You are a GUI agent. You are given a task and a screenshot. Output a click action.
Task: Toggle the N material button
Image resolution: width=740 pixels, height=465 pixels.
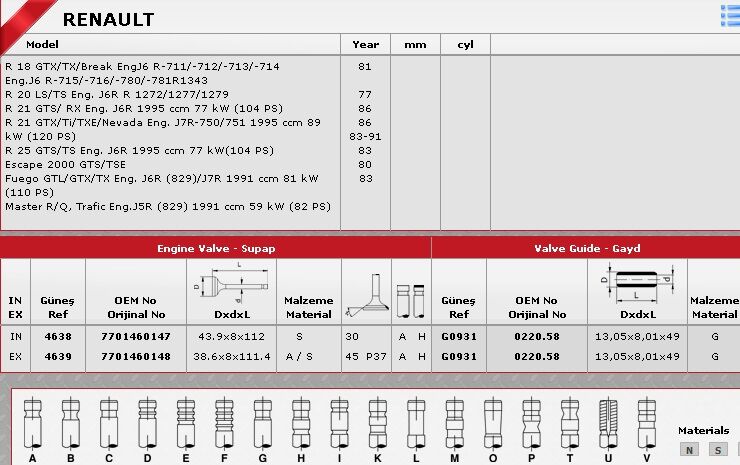tap(688, 450)
